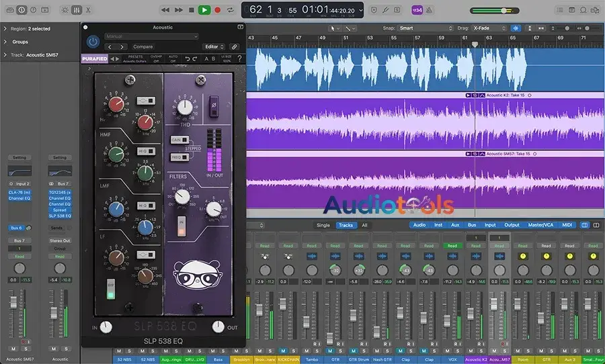Click the Stereo Out output button
605x364 pixels.
coord(60,240)
